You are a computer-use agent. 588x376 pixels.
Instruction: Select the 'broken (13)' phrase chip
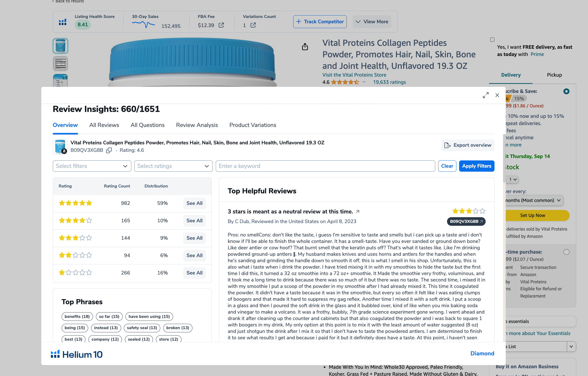178,328
